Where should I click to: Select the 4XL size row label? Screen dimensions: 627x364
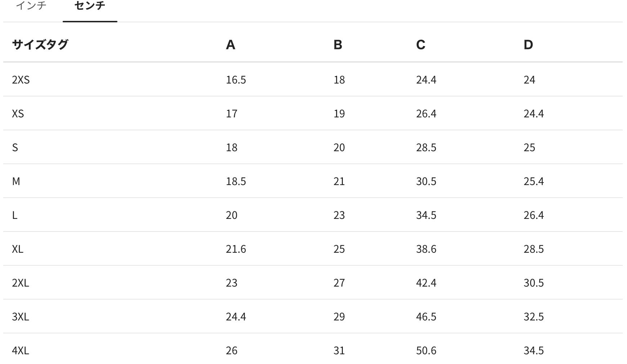[x=21, y=350]
